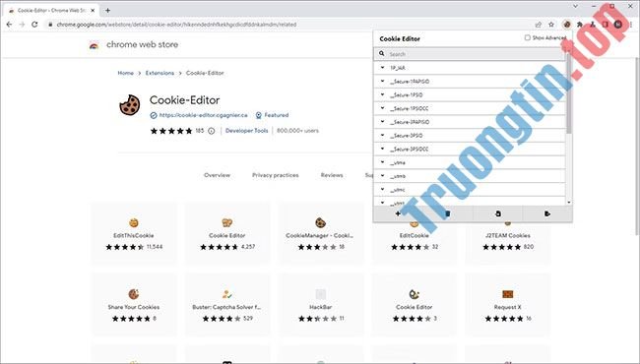640x364 pixels.
Task: Click the Cookie-Editor extension icon in the toolbar
Action: click(566, 25)
